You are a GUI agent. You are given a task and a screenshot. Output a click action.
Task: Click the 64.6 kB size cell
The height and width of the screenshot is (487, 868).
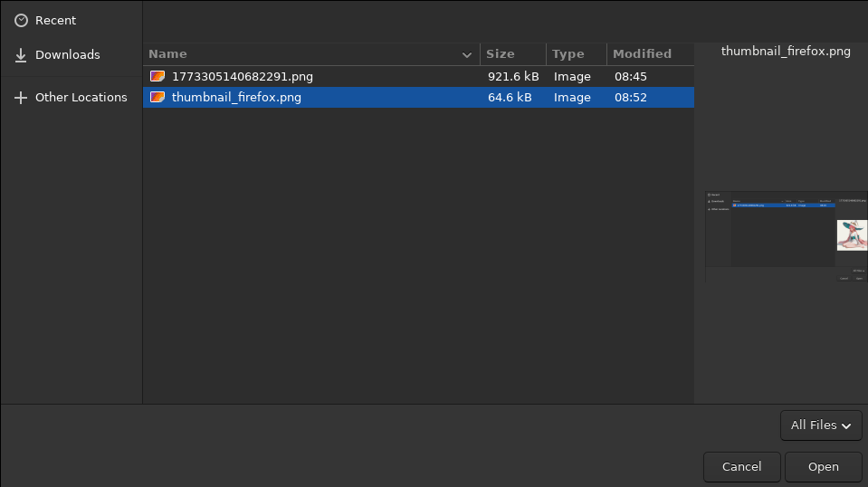tap(510, 98)
